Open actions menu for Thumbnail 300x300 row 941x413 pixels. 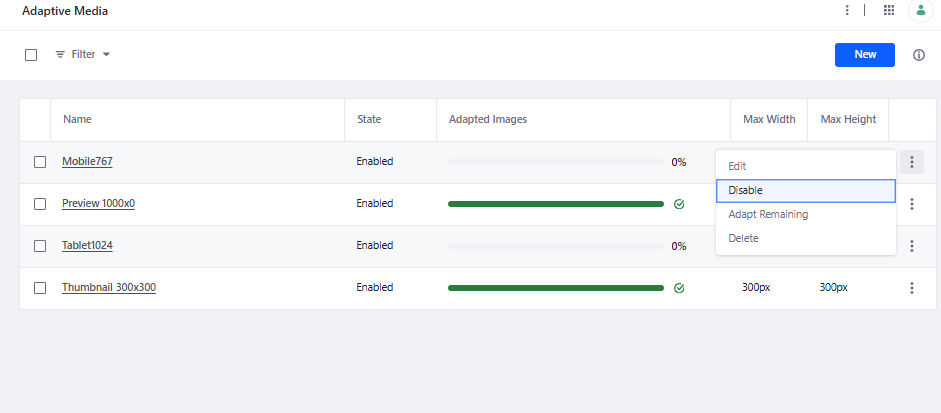912,288
